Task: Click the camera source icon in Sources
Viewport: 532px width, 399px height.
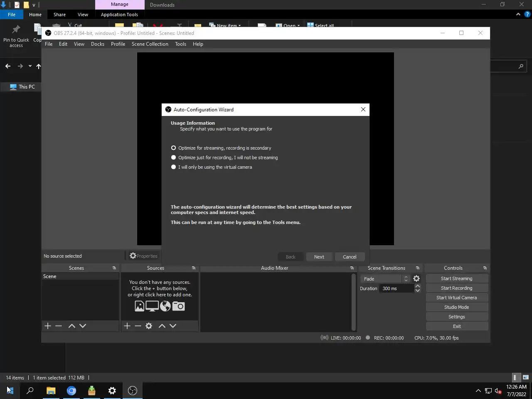Action: pos(178,306)
